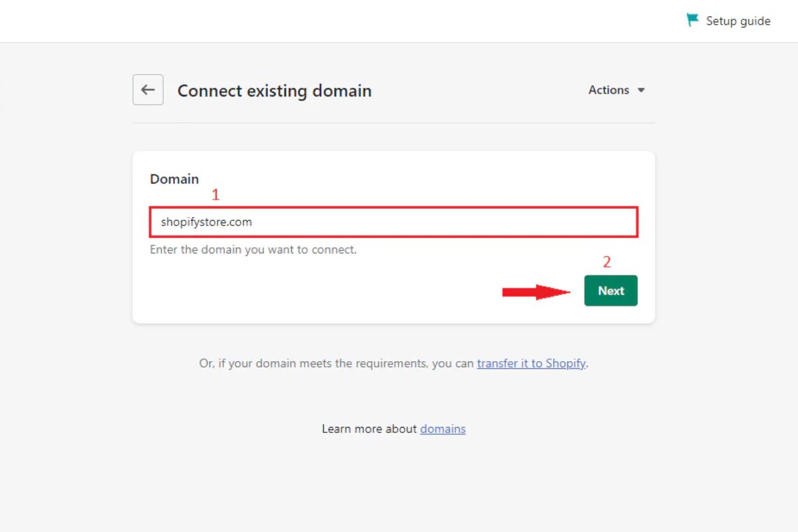The image size is (798, 532).
Task: Click the 'Connect existing domain' heading
Action: (x=274, y=90)
